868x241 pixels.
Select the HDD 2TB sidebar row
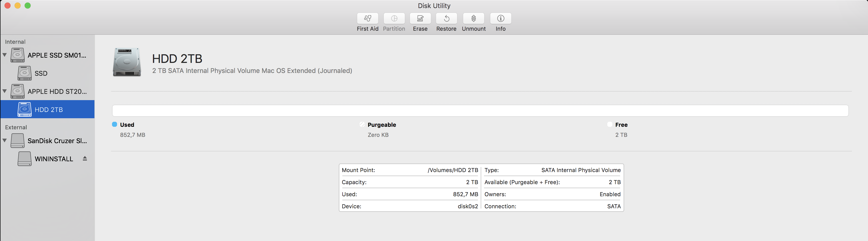coord(47,109)
